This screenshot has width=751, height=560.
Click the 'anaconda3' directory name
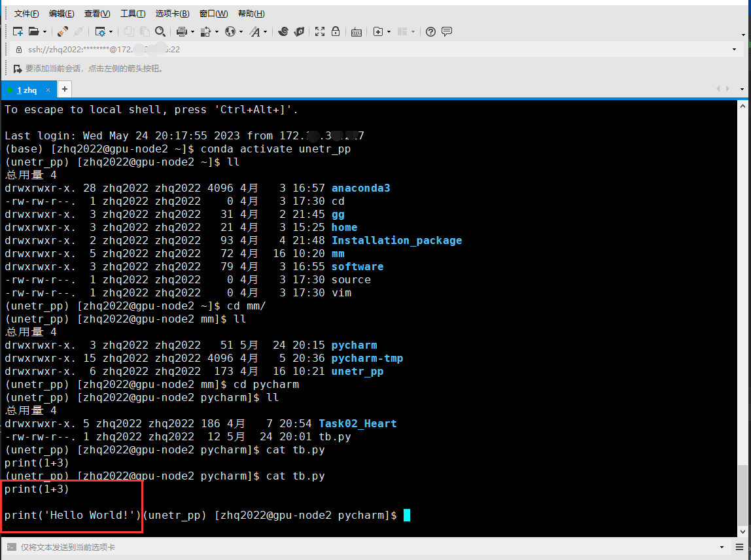click(x=360, y=188)
